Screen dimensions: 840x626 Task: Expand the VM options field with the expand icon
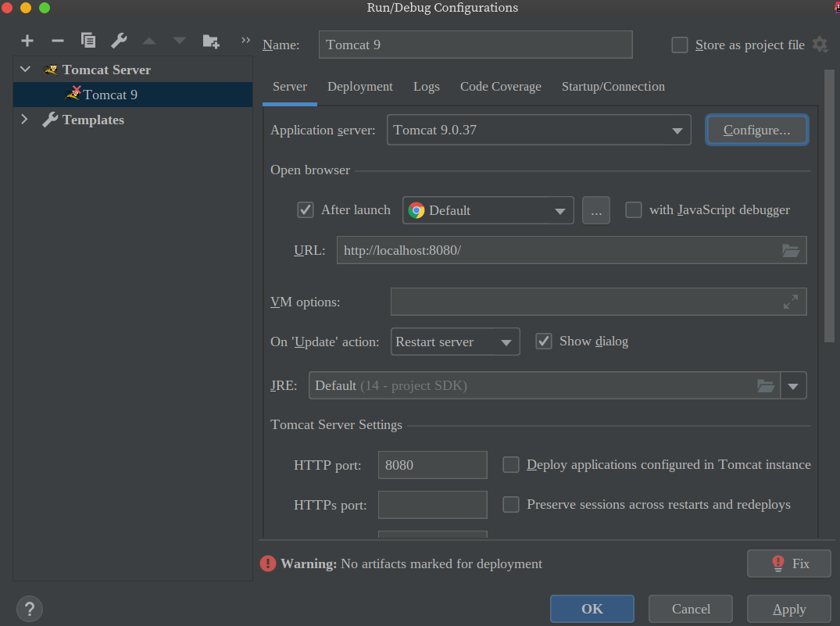(x=791, y=302)
